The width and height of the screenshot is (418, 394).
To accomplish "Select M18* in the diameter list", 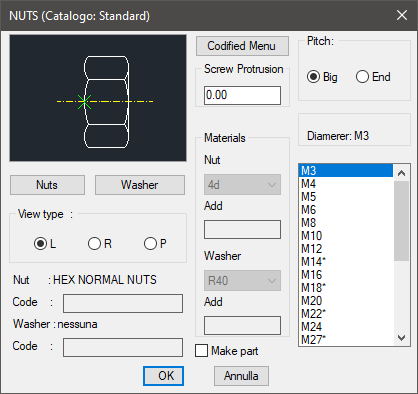I will 346,288.
